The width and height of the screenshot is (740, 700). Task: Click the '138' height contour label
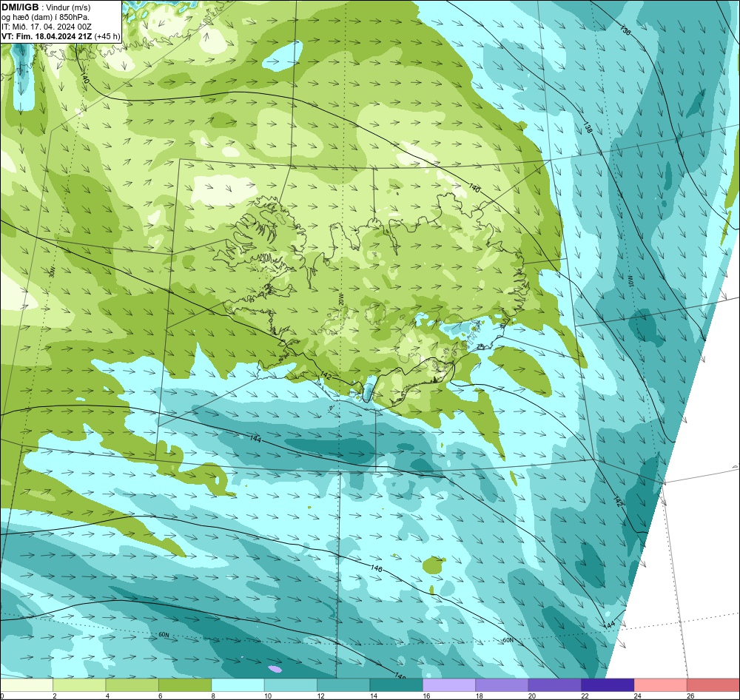[587, 127]
